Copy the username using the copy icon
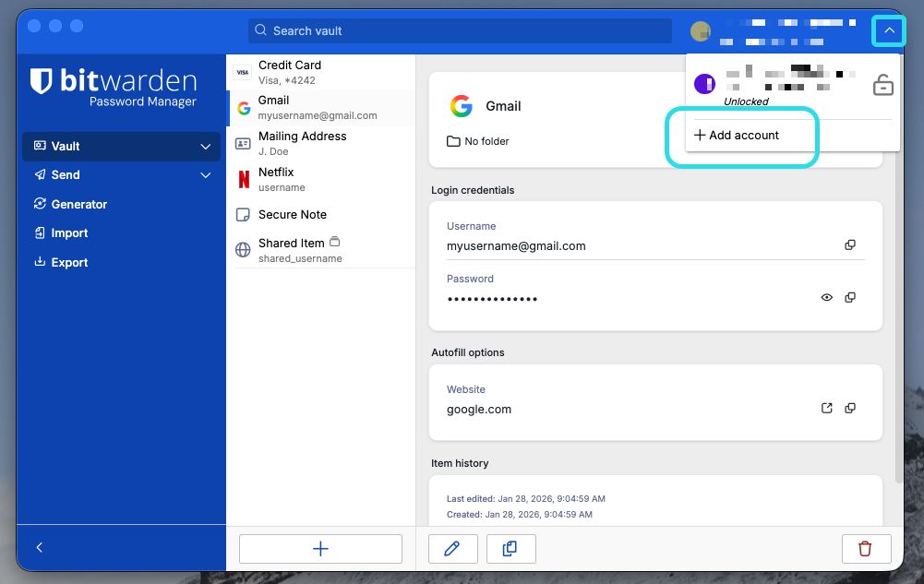 [x=850, y=244]
